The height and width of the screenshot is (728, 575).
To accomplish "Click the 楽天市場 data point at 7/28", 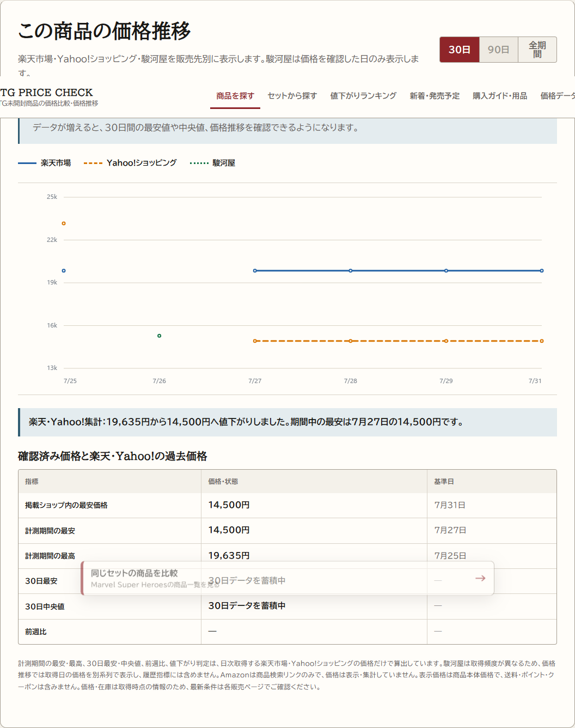I will (x=351, y=271).
